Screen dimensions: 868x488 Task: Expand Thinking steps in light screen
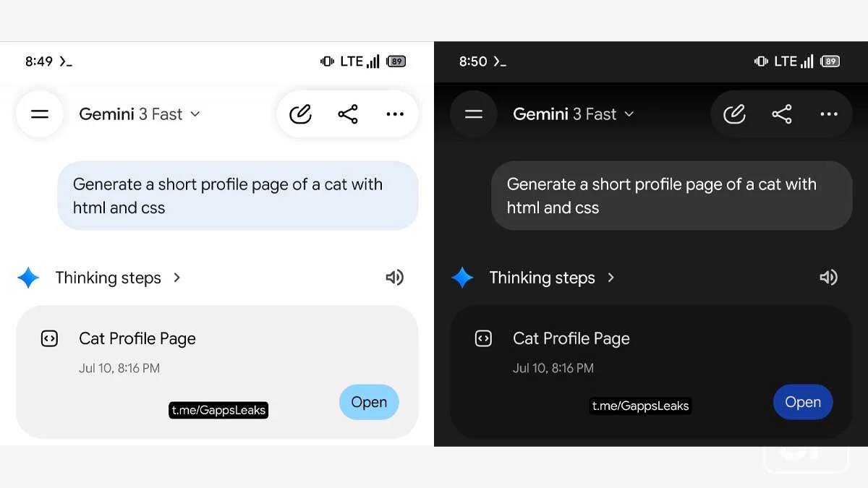click(118, 278)
